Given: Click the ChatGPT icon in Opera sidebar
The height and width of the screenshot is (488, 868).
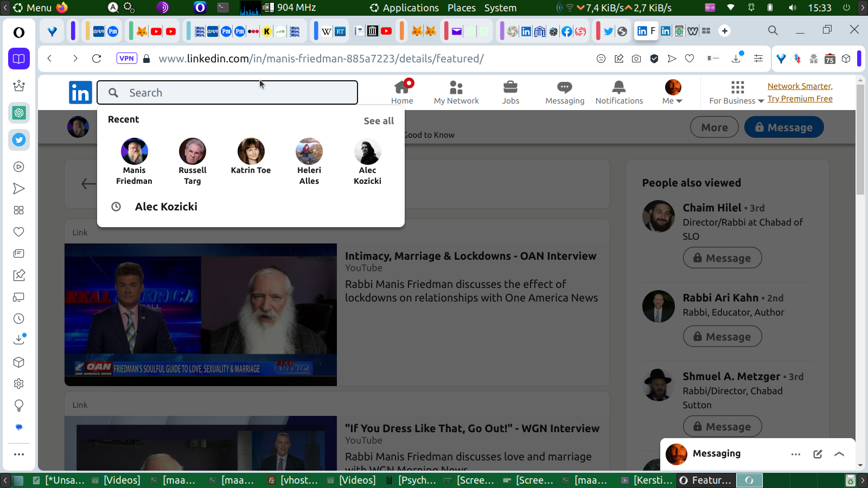Looking at the screenshot, I should click(x=19, y=113).
